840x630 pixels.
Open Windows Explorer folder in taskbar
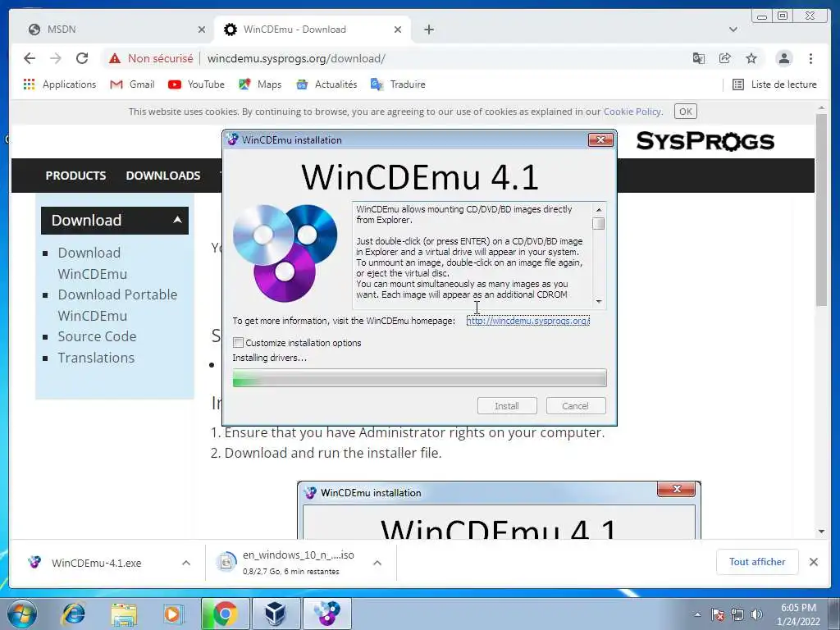(124, 614)
